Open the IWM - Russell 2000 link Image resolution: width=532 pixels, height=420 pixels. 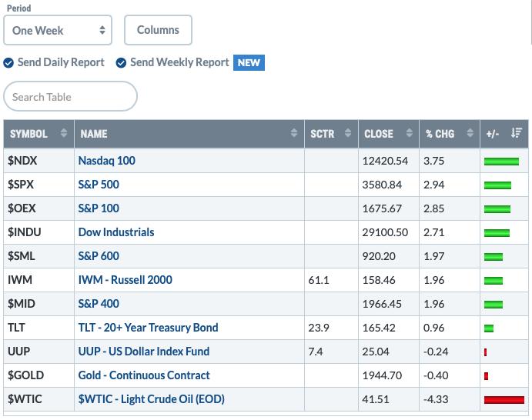coord(125,280)
